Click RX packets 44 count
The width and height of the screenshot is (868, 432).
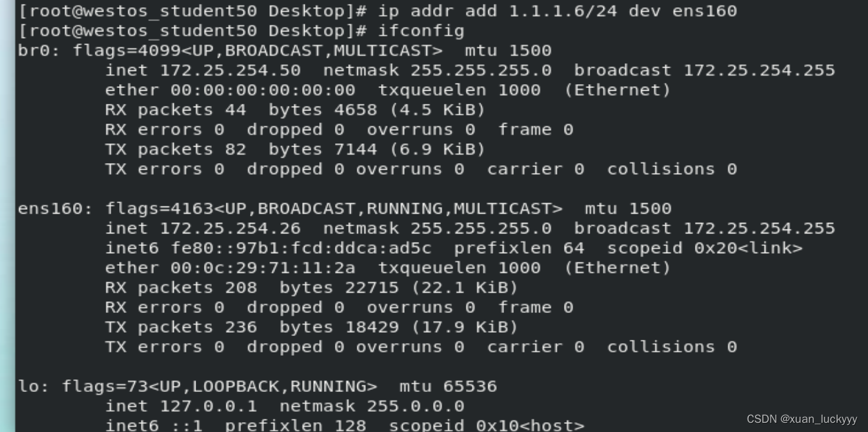[x=235, y=110]
